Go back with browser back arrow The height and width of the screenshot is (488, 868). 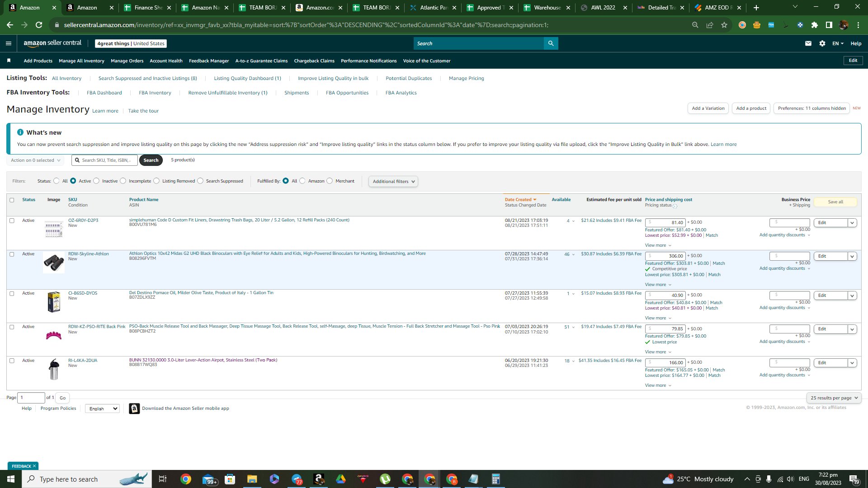click(10, 25)
